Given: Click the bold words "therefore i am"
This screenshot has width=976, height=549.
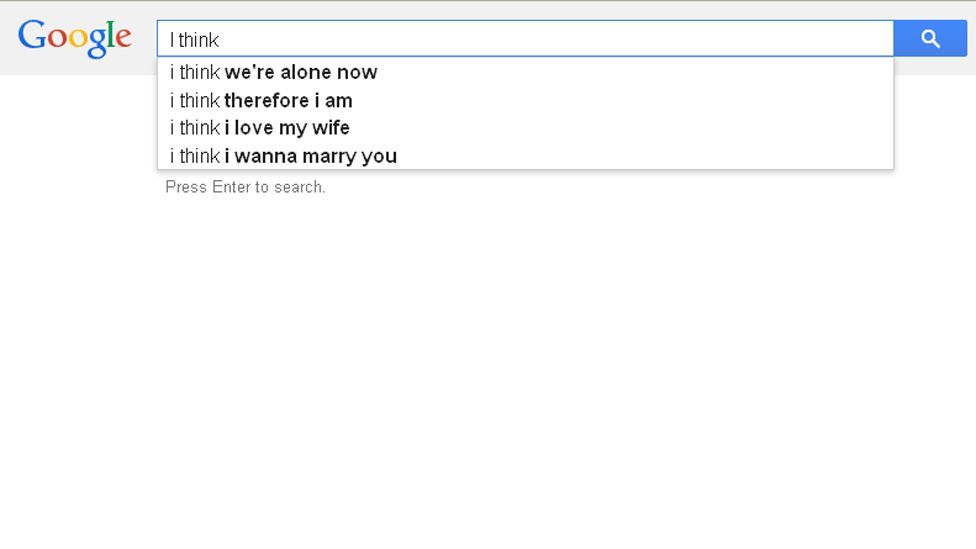Looking at the screenshot, I should coord(288,100).
